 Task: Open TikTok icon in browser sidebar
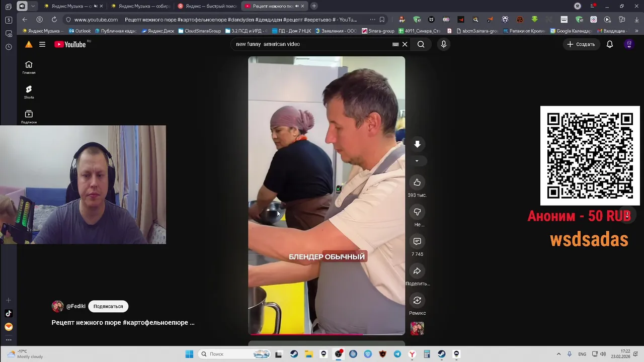pos(9,313)
